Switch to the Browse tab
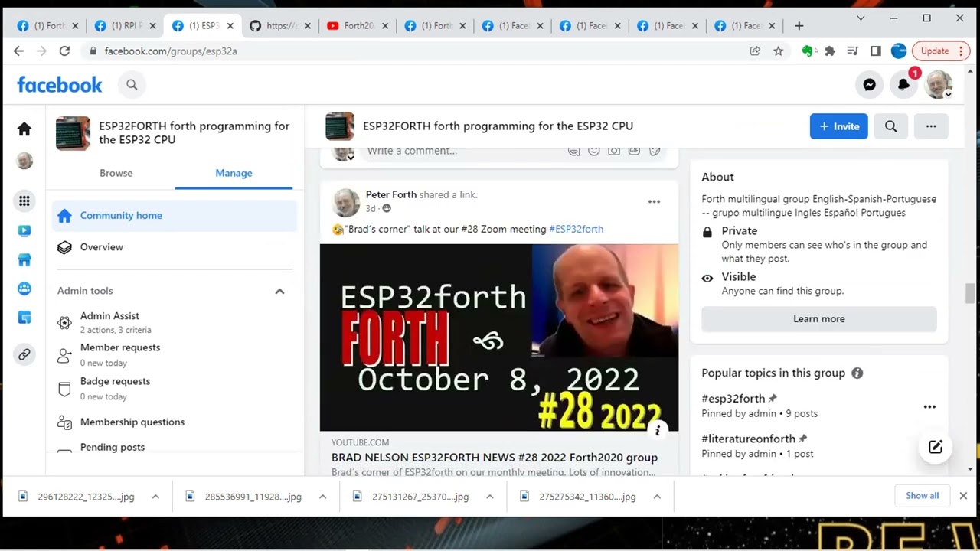This screenshot has height=551, width=980. (x=116, y=173)
